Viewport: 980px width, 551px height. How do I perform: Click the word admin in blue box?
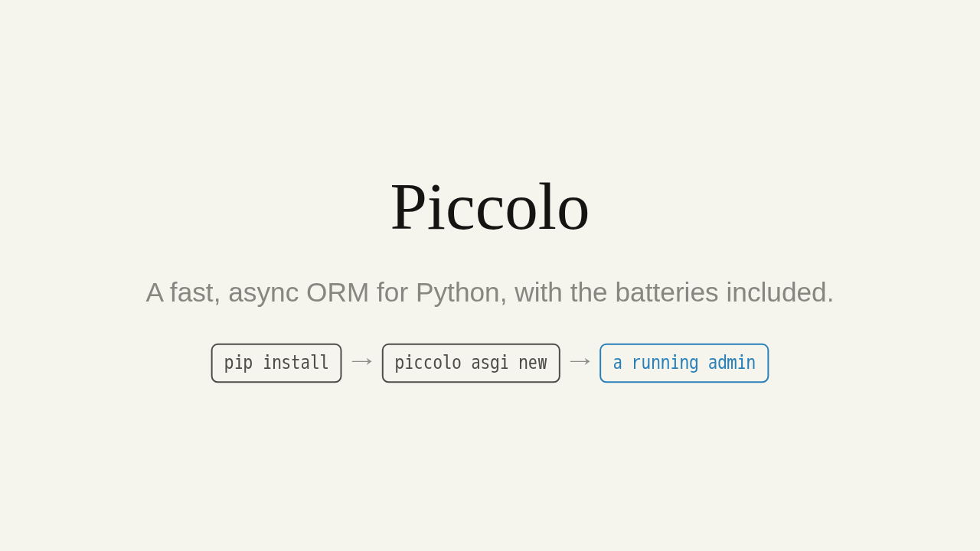pos(732,363)
